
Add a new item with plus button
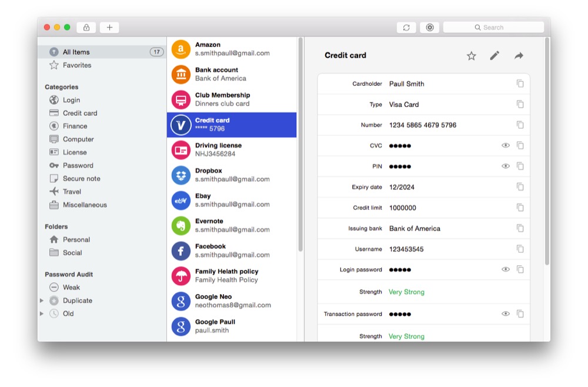click(109, 27)
